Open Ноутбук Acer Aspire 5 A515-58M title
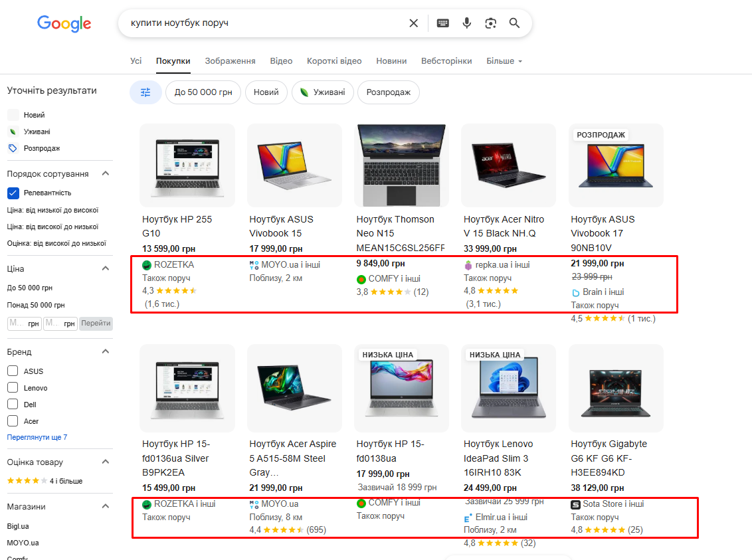 (x=292, y=458)
